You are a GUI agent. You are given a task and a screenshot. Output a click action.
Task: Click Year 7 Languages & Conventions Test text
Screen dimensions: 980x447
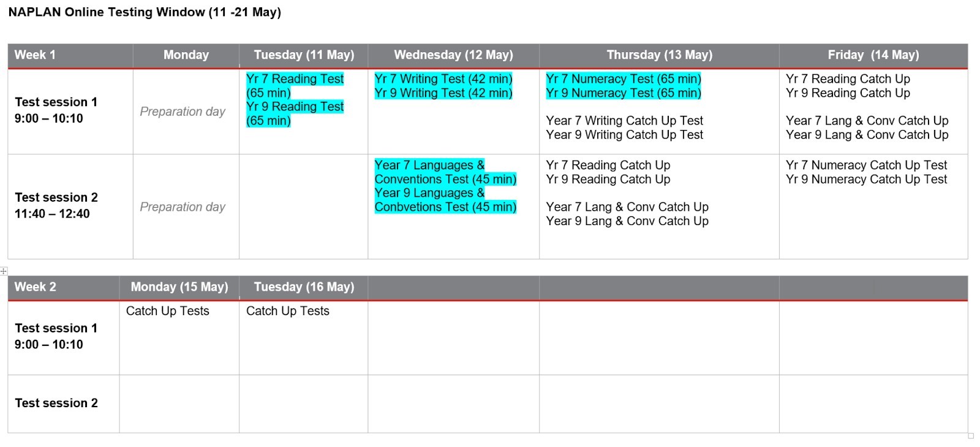pyautogui.click(x=445, y=172)
